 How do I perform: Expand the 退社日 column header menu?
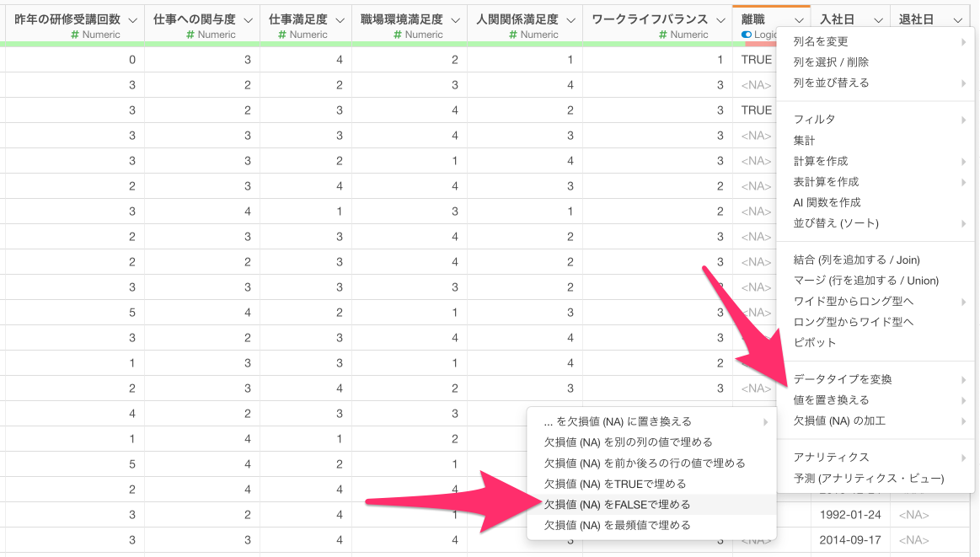pos(958,19)
